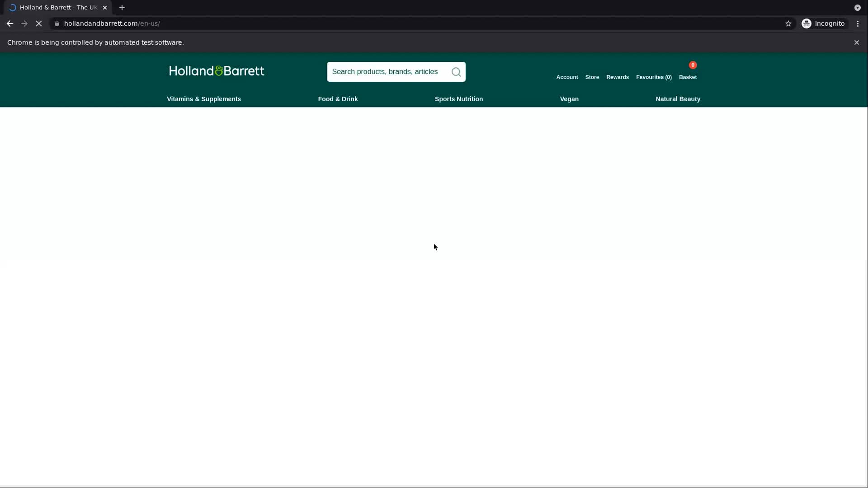Open the basket with 0 badge
Viewport: 868px width, 488px height.
pos(688,72)
